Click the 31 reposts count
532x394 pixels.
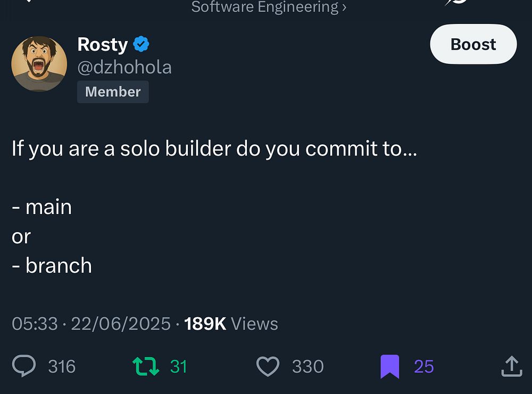(x=179, y=366)
